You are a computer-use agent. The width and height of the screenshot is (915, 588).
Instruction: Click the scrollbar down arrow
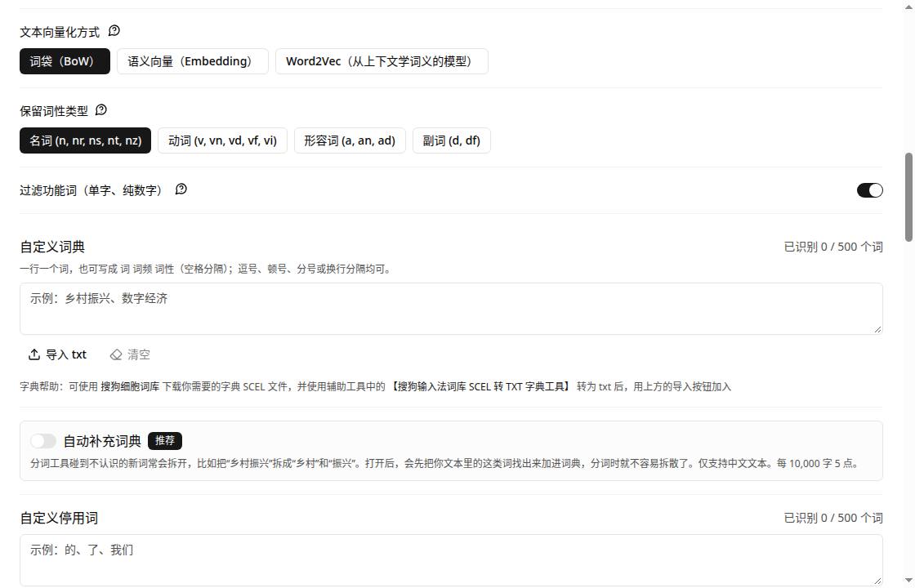click(908, 581)
